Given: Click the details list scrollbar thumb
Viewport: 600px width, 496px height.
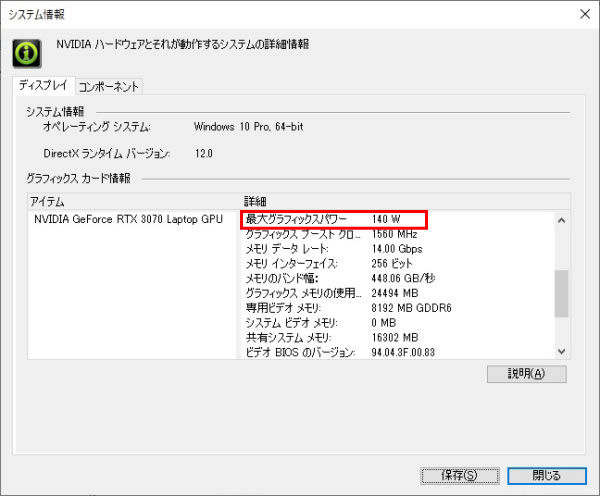Looking at the screenshot, I should pyautogui.click(x=561, y=294).
